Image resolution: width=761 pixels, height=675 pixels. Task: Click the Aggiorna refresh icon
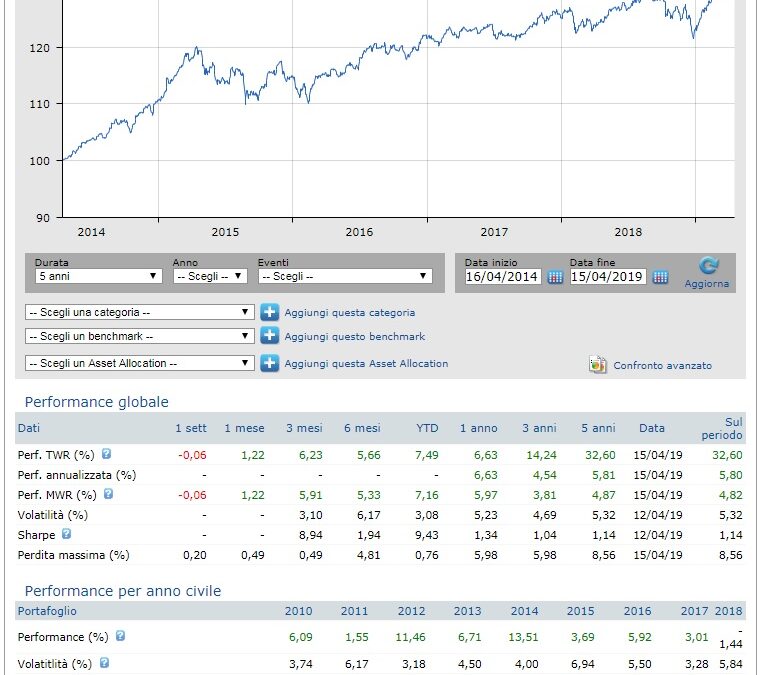pyautogui.click(x=708, y=266)
